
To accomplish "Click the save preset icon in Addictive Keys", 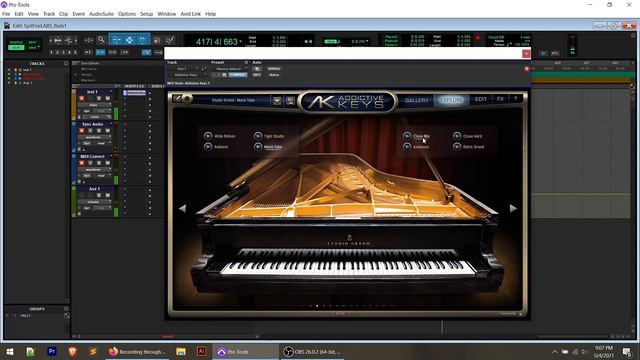I will 290,100.
